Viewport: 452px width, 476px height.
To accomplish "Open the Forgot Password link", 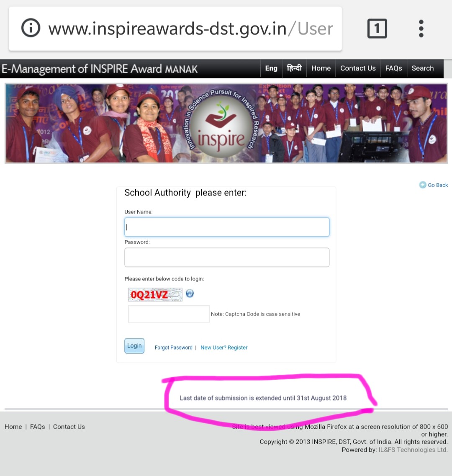I will tap(174, 347).
